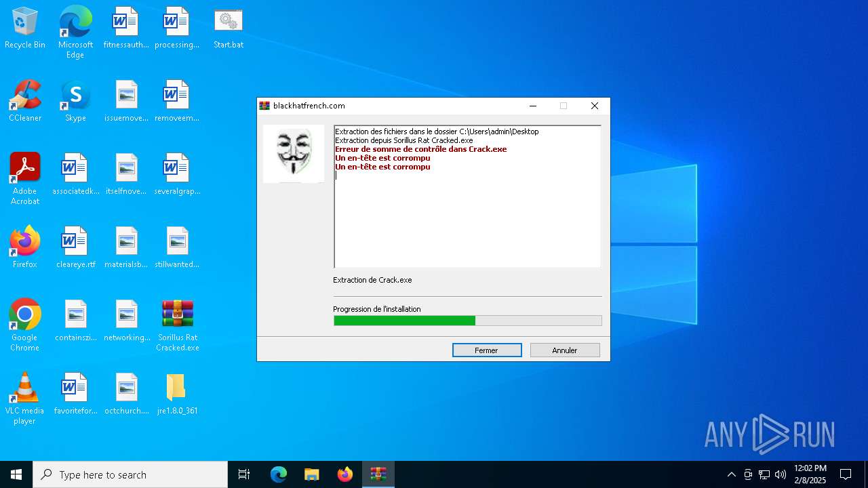Select the Sorillus Rat Cracked.exe archive icon
Screen dimensions: 868x488
tap(177, 325)
